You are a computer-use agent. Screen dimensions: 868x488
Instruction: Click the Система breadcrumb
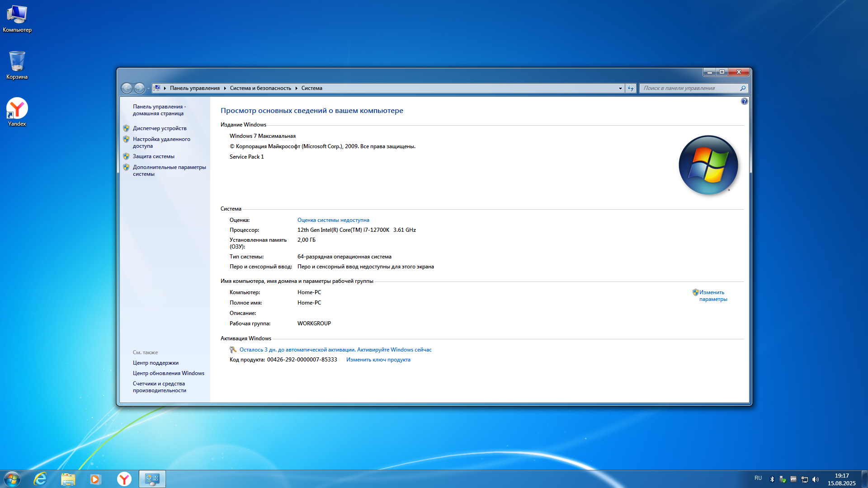coord(312,88)
